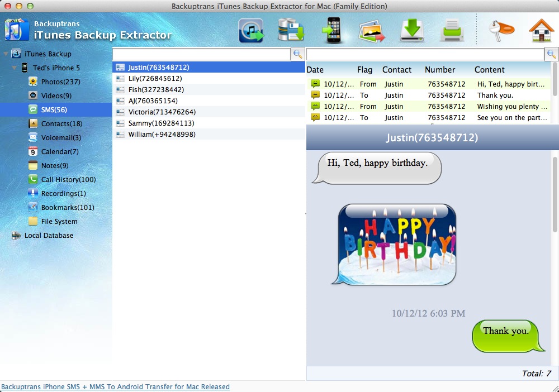The height and width of the screenshot is (392, 559).
Task: Sort messages by Content column header
Action: [x=490, y=70]
